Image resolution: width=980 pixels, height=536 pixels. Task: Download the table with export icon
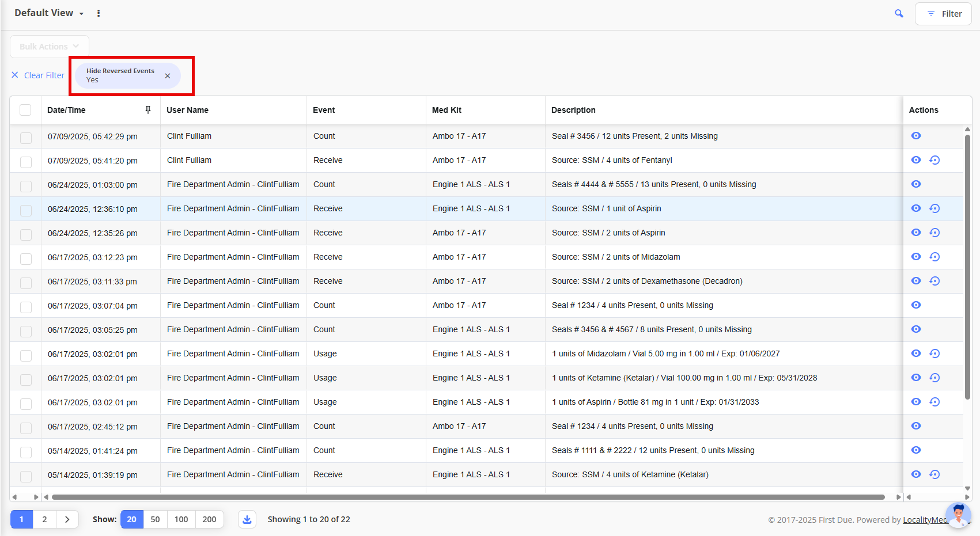pos(247,519)
